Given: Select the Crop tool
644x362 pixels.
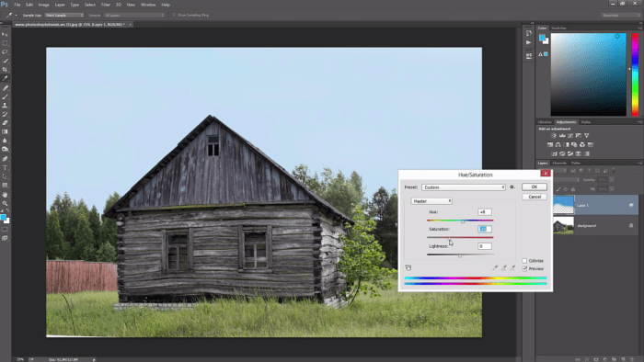Looking at the screenshot, I should pos(5,69).
